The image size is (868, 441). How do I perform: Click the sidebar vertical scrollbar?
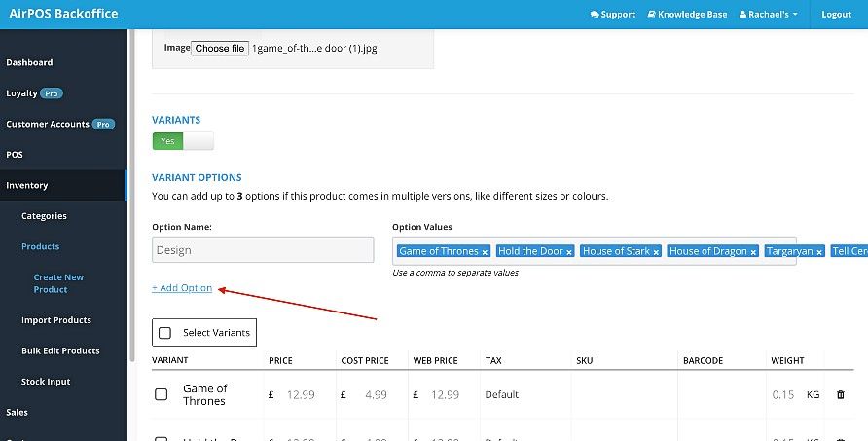[131, 195]
